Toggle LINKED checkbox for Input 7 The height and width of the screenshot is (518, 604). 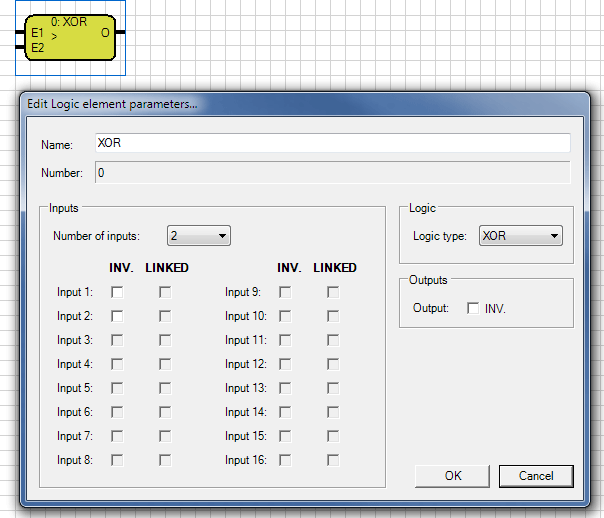165,436
